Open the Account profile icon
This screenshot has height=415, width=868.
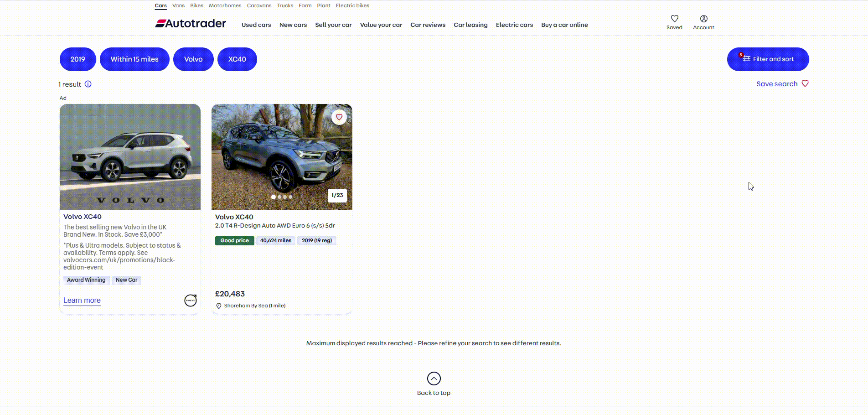coord(703,19)
